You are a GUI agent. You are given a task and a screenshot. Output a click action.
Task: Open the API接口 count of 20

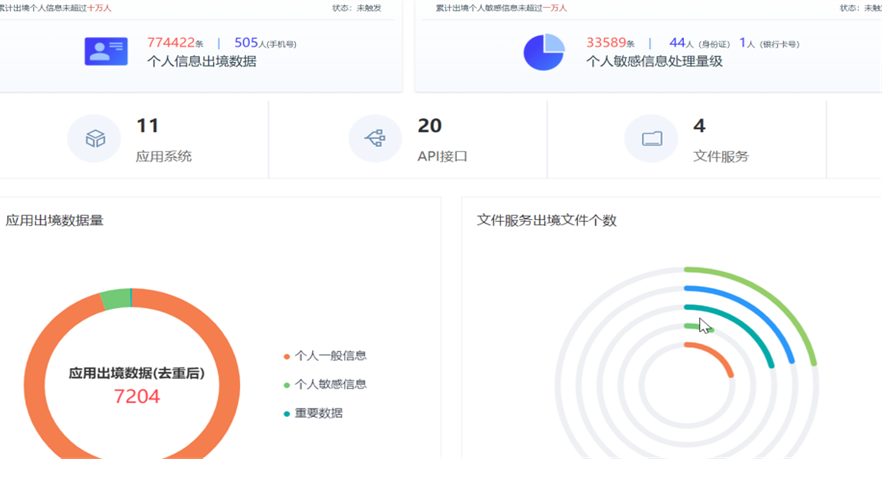point(429,126)
